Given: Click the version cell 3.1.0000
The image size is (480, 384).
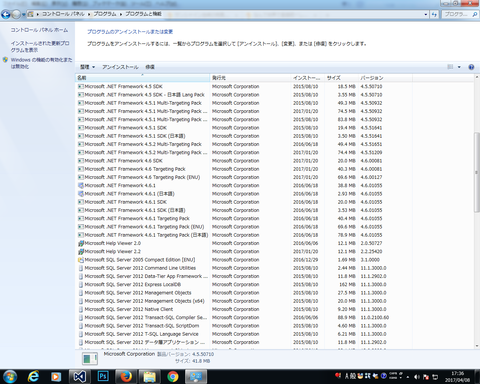Looking at the screenshot, I should point(370,260).
